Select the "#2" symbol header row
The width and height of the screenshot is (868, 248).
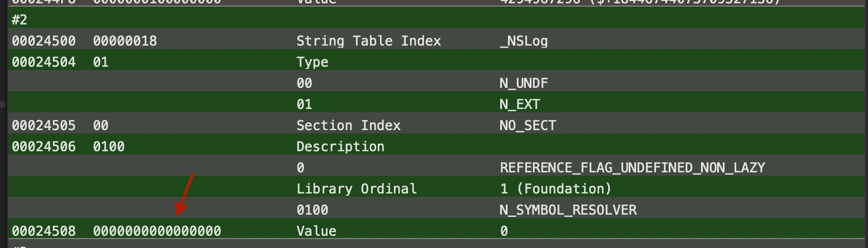click(x=437, y=18)
